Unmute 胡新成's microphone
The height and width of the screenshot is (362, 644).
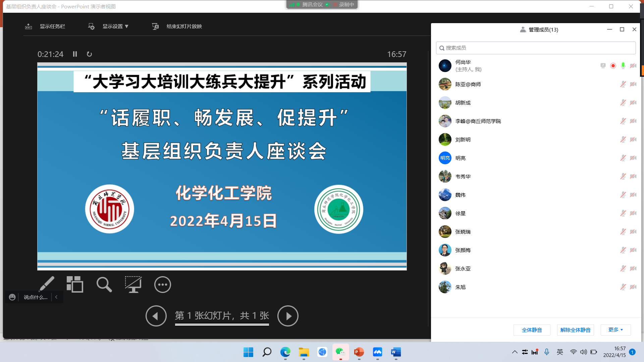click(x=623, y=103)
